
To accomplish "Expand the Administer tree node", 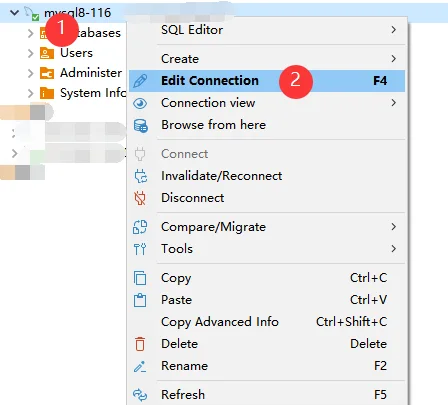I will tap(30, 73).
